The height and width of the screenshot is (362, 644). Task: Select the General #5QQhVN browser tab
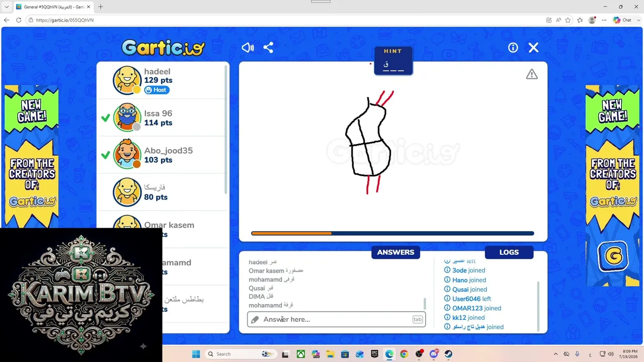tap(54, 7)
